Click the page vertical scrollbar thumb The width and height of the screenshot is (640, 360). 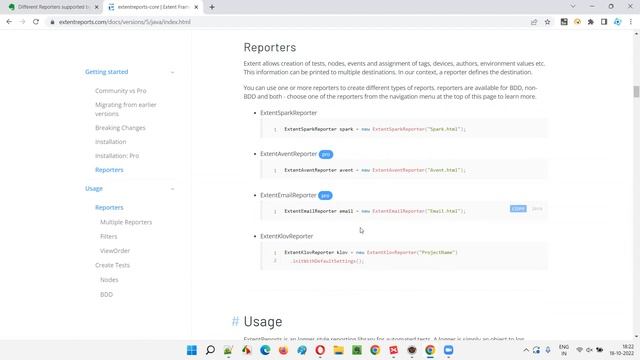[636, 91]
